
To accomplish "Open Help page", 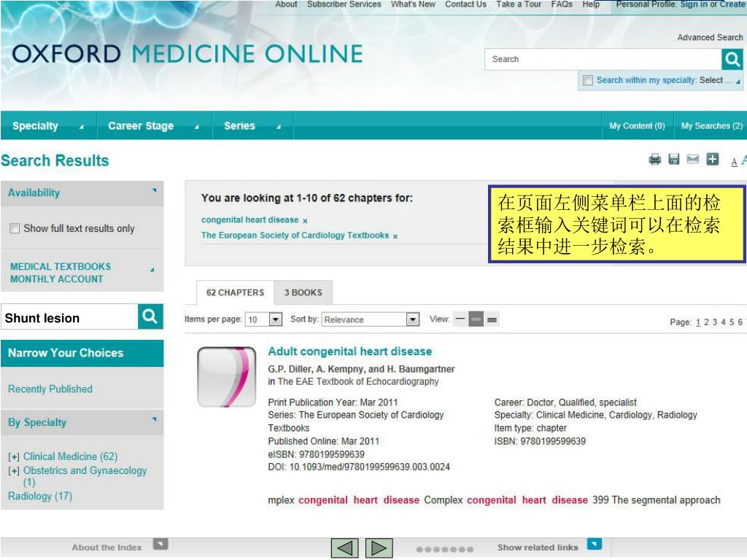I will (591, 4).
